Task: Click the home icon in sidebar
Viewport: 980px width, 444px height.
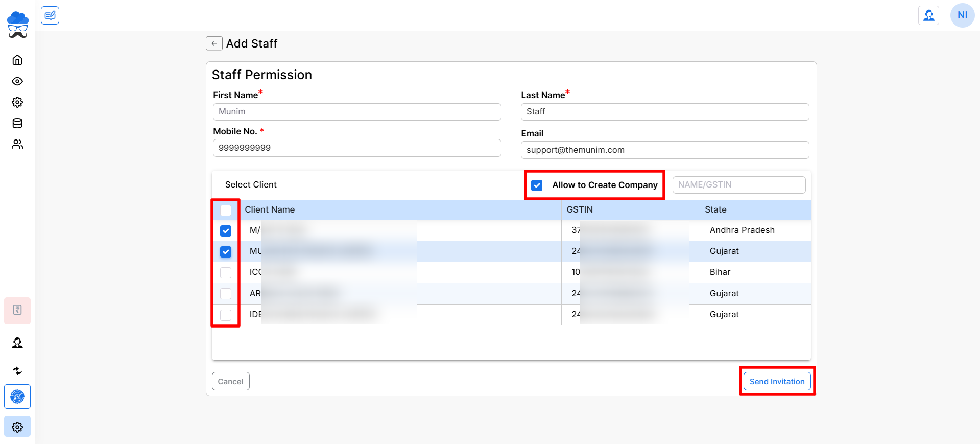Action: click(17, 60)
